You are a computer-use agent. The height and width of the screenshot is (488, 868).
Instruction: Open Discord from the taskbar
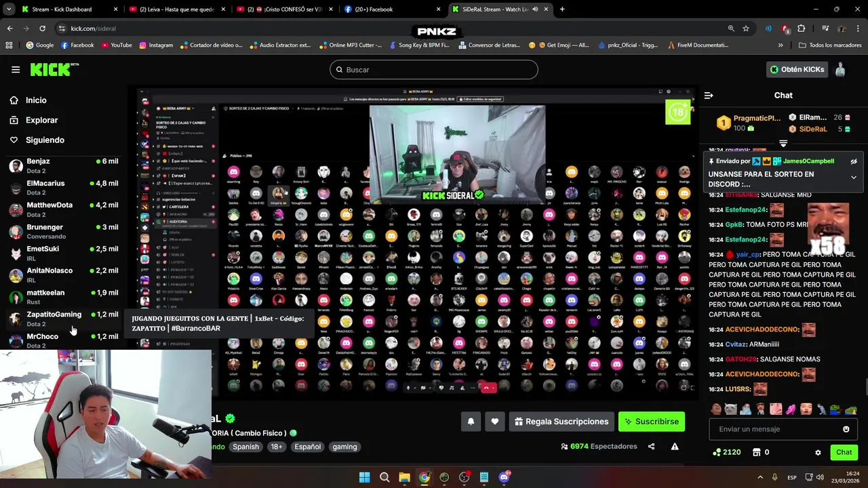(x=505, y=477)
